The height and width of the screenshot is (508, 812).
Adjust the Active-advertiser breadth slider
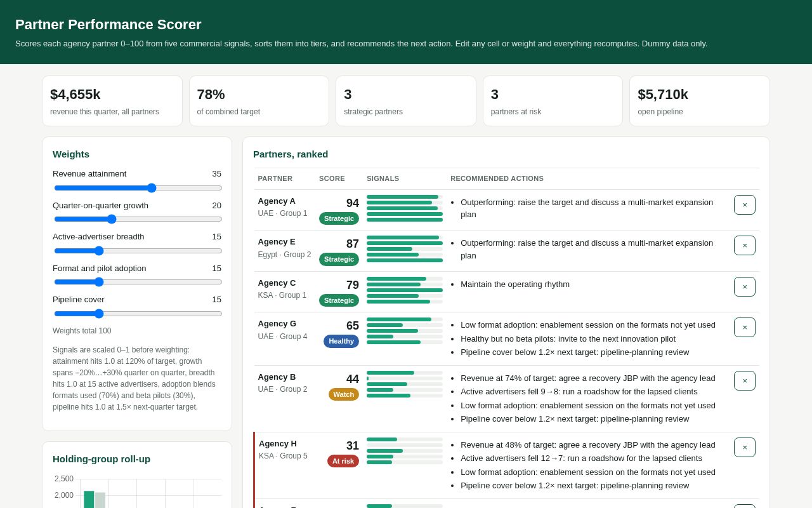pos(138,251)
